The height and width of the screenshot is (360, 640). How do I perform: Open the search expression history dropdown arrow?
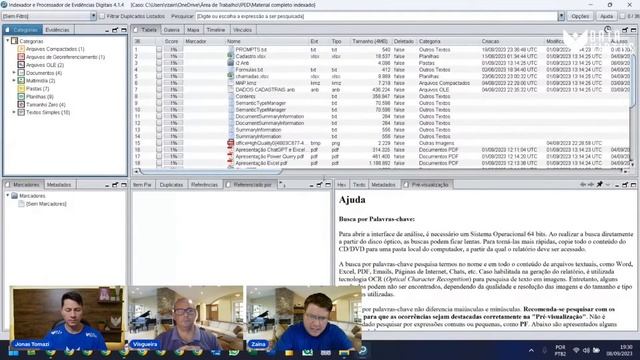[561, 16]
